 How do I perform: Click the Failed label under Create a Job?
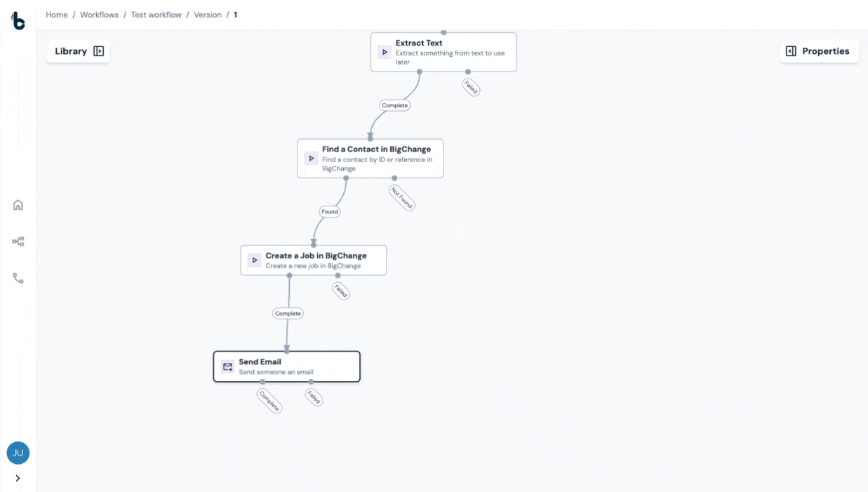(341, 291)
